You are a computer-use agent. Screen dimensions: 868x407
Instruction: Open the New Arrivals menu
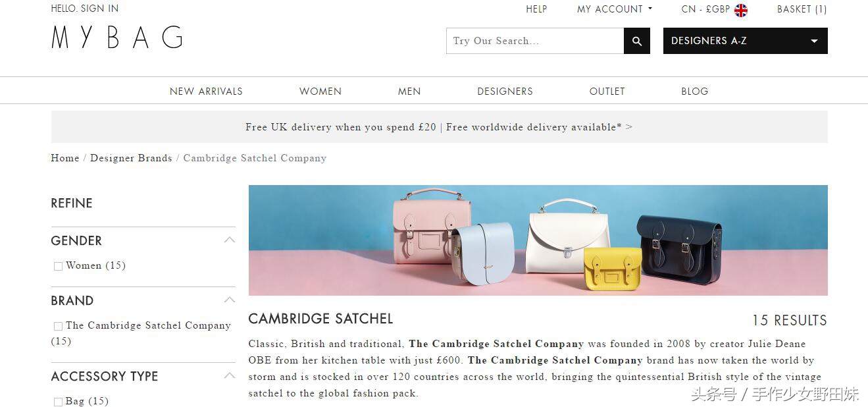206,91
